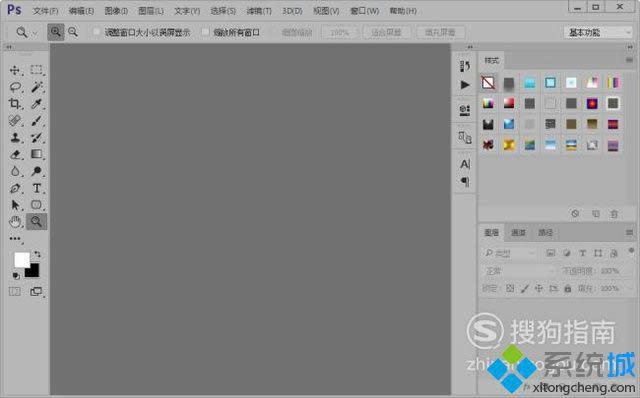Image resolution: width=640 pixels, height=398 pixels.
Task: Open the Layers panel flyout menu
Action: pos(629,232)
